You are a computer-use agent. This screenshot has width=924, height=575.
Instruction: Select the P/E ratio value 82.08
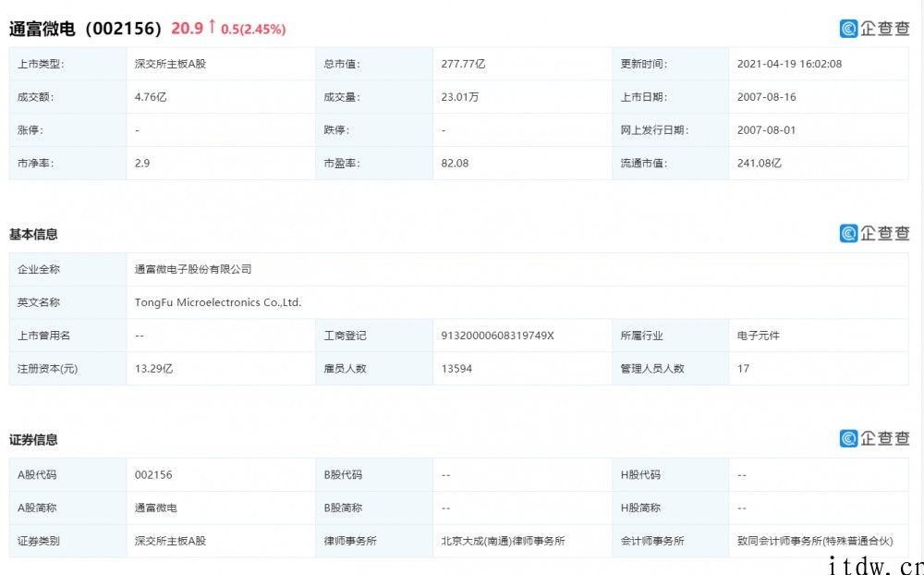455,163
